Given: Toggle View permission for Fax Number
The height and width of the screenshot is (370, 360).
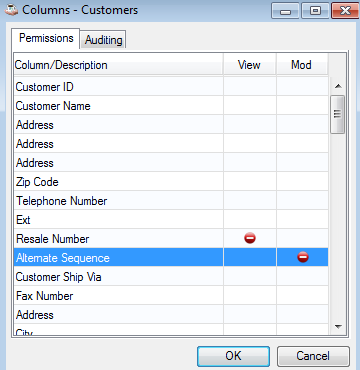Looking at the screenshot, I should tap(250, 296).
